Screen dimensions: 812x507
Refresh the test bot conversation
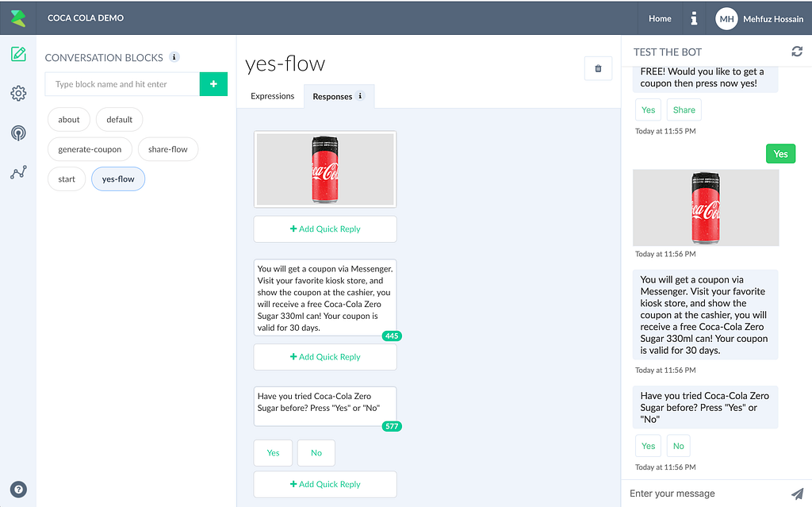tap(797, 52)
